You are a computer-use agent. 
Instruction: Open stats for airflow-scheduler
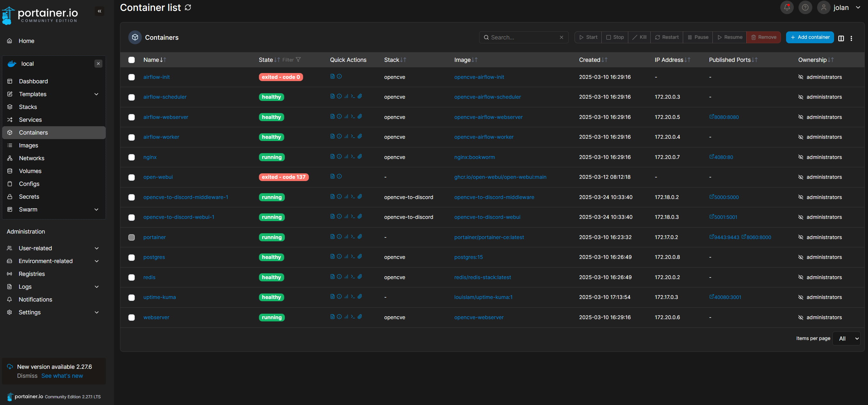346,96
